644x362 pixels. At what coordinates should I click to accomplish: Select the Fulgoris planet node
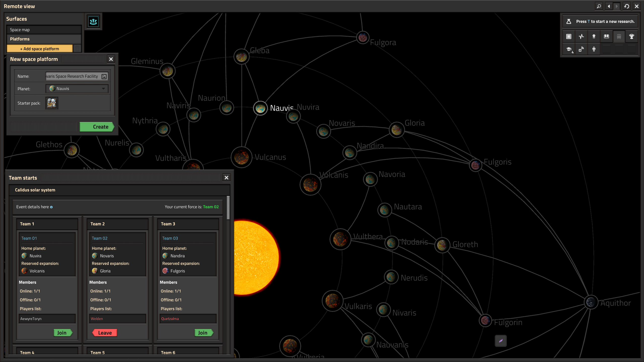pos(475,165)
